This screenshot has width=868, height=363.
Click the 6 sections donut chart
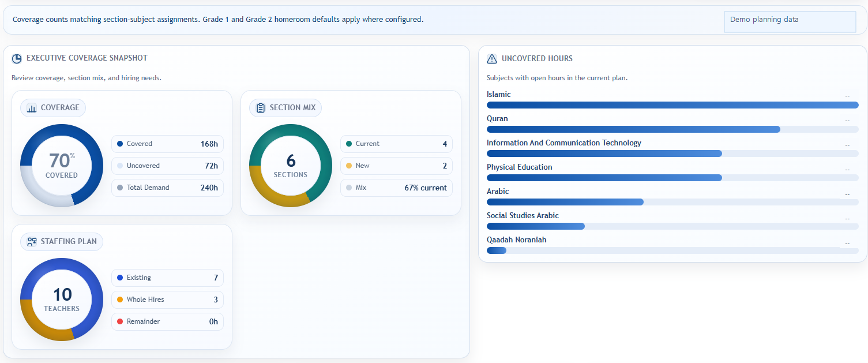(291, 166)
